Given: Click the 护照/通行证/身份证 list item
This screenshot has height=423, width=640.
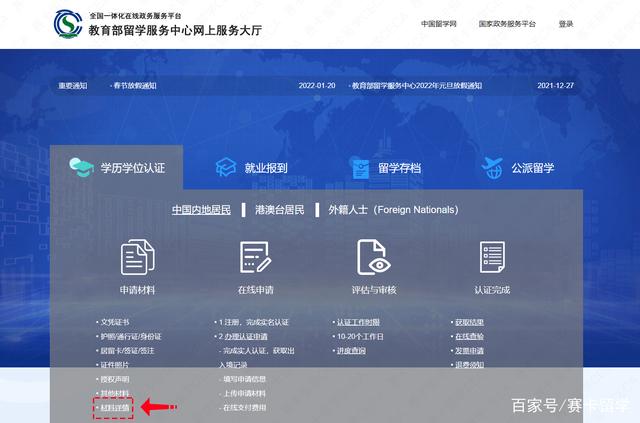Looking at the screenshot, I should (131, 336).
